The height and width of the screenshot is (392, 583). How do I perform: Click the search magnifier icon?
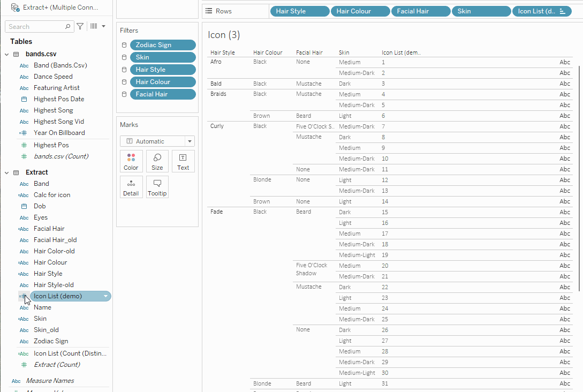click(x=67, y=26)
